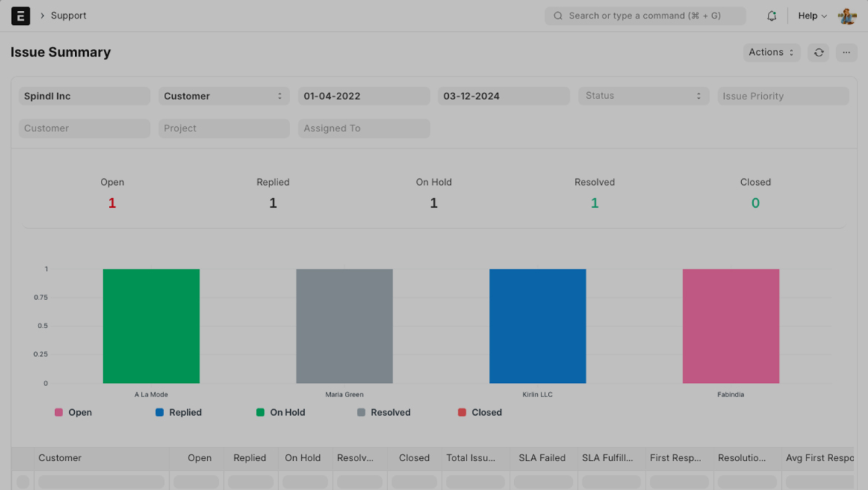Toggle the Resolved legend series
Screen dimensions: 868x490
(x=384, y=413)
